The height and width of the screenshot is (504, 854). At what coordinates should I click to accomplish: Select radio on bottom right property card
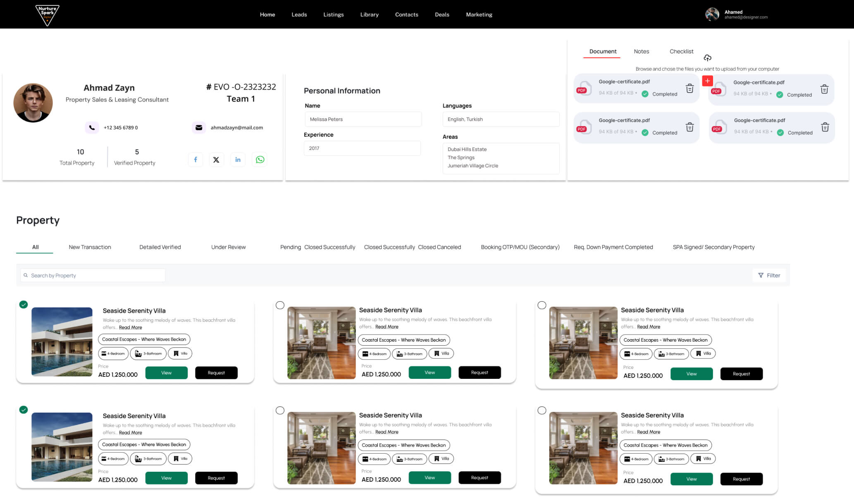click(x=542, y=411)
